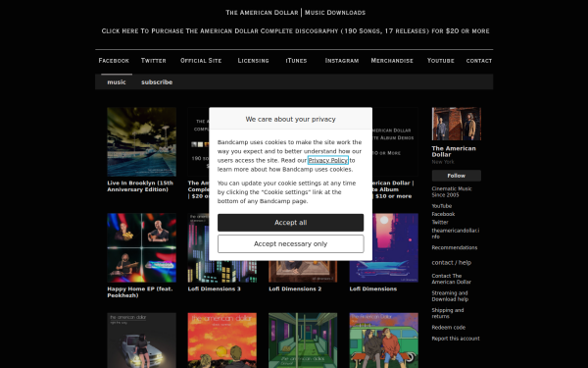Visit theamericandollar.info sidebar link
588x368 pixels.
coord(456,234)
